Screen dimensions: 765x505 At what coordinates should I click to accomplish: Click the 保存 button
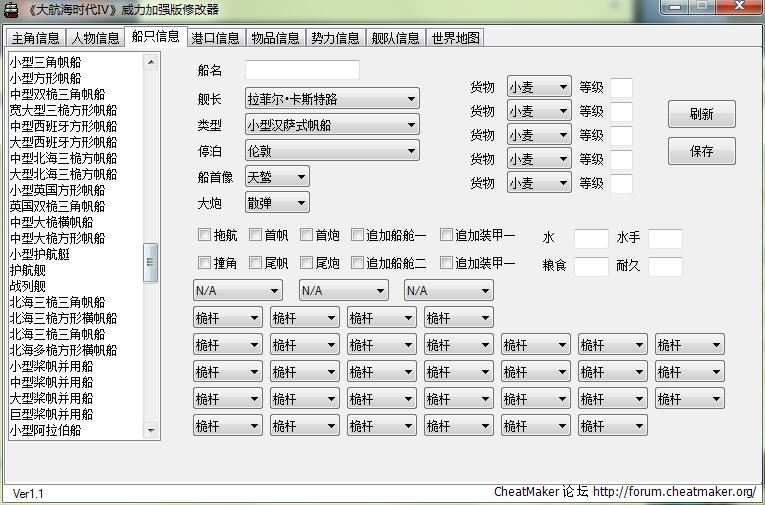coord(701,151)
